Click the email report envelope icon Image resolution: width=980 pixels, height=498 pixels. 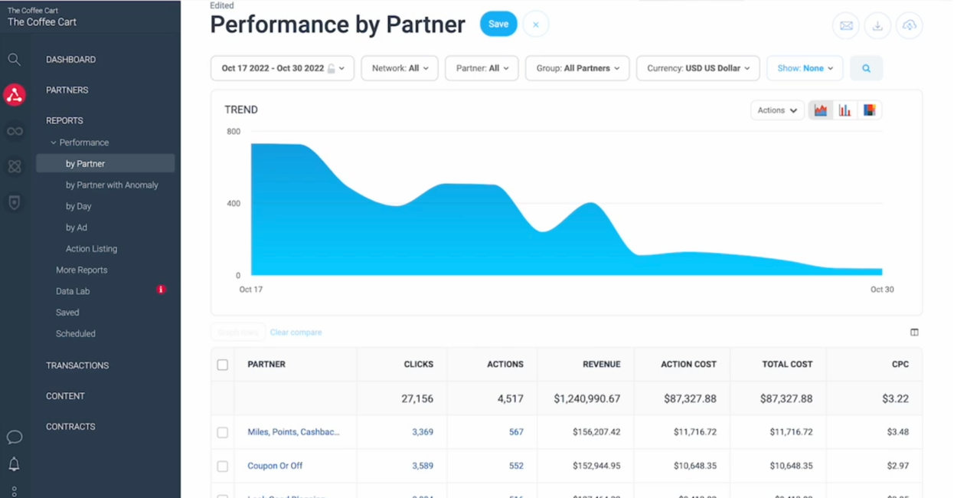tap(846, 25)
